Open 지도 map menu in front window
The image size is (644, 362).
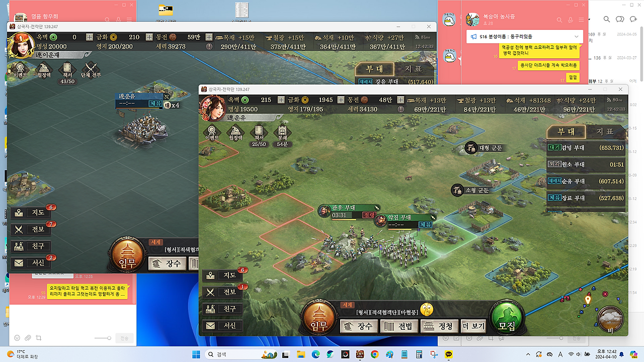tap(223, 276)
